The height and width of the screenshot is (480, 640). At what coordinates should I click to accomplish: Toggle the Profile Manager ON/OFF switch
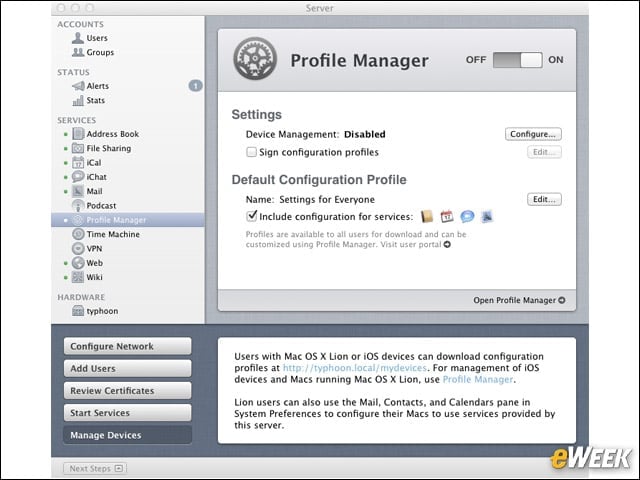518,60
